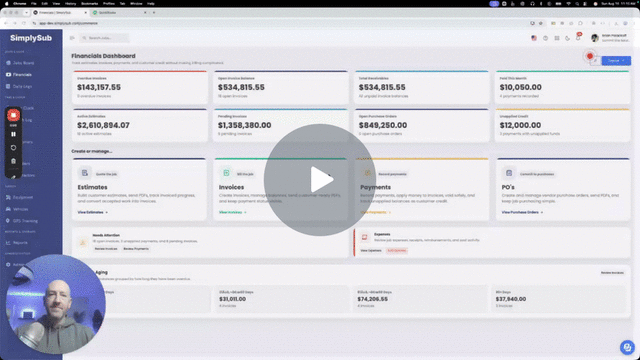Image resolution: width=640 pixels, height=360 pixels.
Task: Click Unapplied Credit $12,000.00 value
Action: [x=520, y=125]
